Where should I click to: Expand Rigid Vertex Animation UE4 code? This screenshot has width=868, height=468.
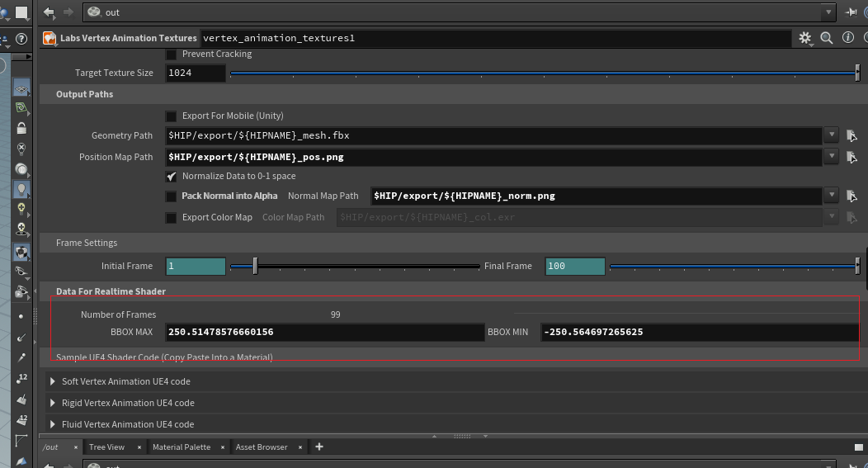(x=53, y=403)
